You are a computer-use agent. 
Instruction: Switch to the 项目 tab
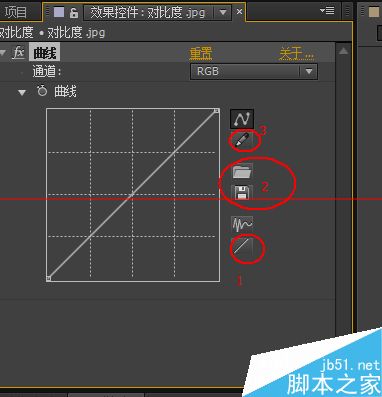point(16,12)
